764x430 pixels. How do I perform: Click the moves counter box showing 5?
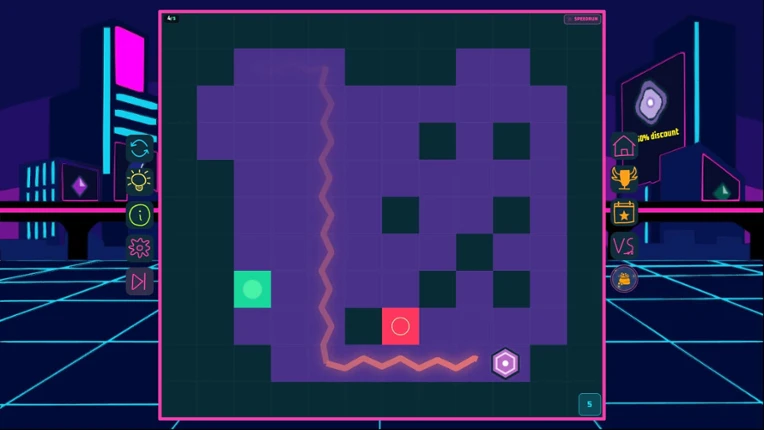click(x=590, y=404)
